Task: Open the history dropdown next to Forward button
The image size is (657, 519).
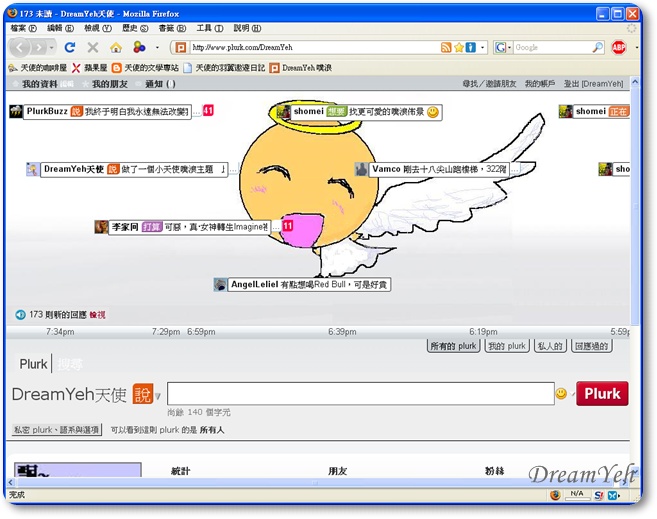Action: pos(51,47)
